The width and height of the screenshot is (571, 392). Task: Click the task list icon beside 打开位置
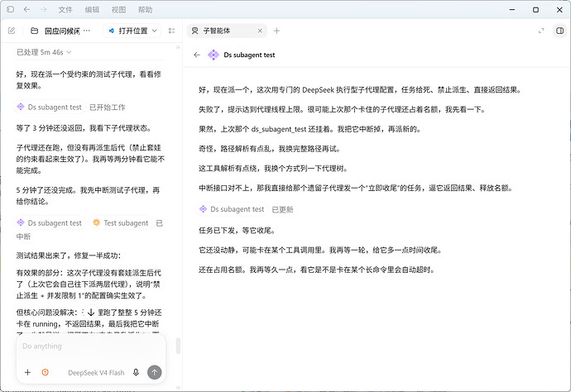(x=172, y=31)
